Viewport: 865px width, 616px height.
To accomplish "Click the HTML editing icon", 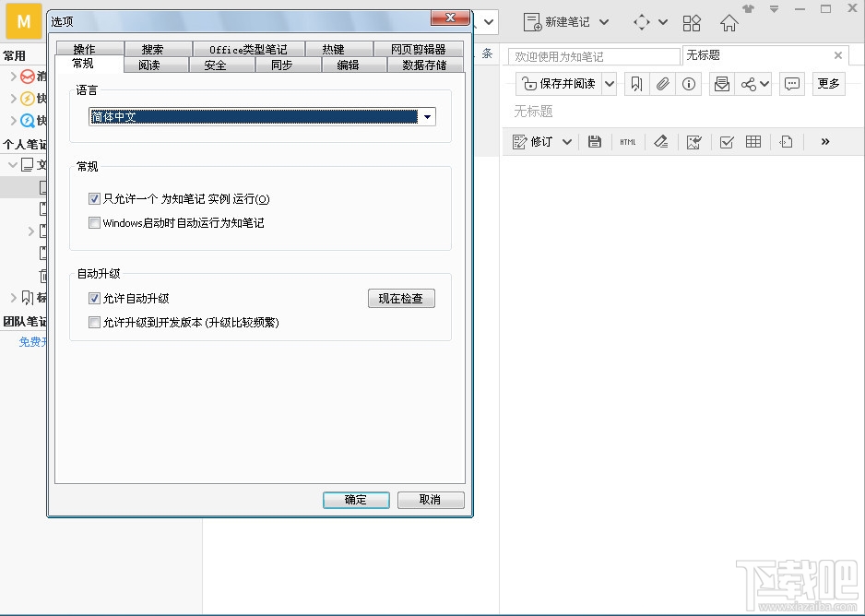I will (x=628, y=141).
